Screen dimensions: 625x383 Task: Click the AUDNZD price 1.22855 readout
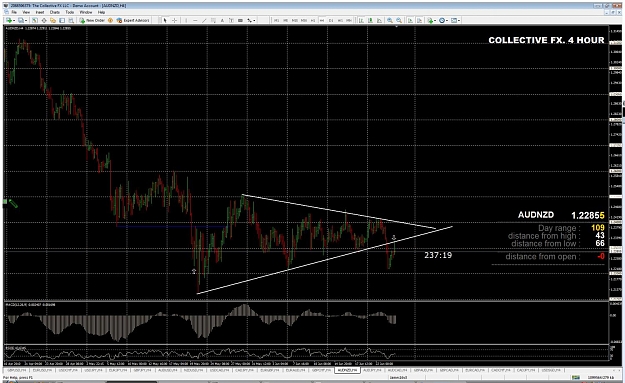[588, 216]
